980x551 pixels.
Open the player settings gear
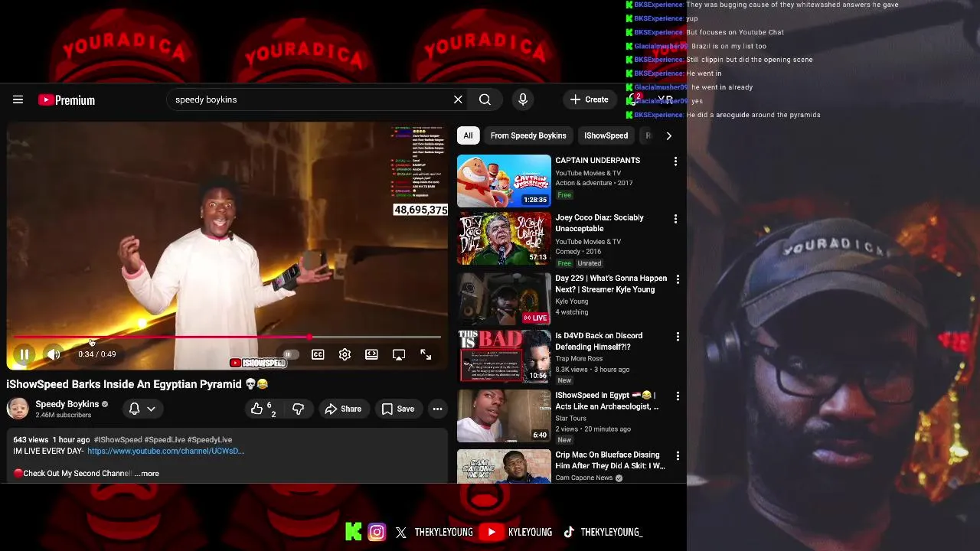click(345, 354)
